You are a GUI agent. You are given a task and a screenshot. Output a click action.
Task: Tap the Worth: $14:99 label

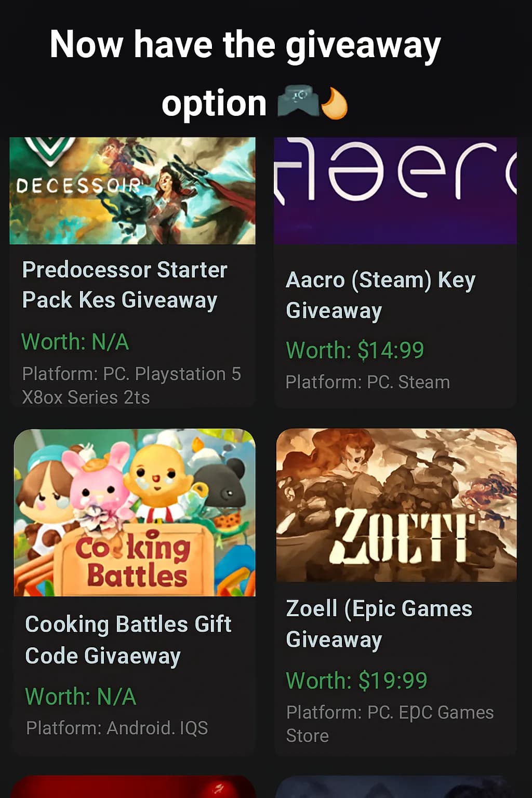(x=355, y=350)
